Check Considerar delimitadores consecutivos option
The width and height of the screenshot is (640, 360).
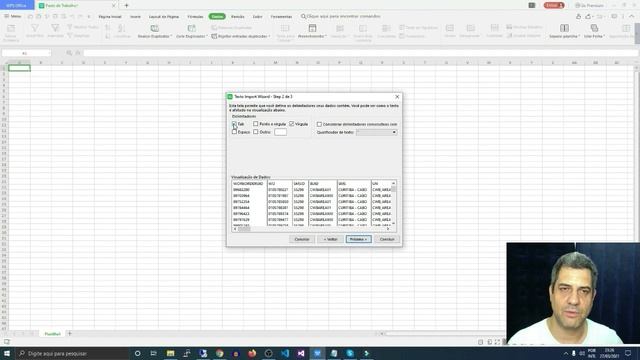tap(319, 124)
